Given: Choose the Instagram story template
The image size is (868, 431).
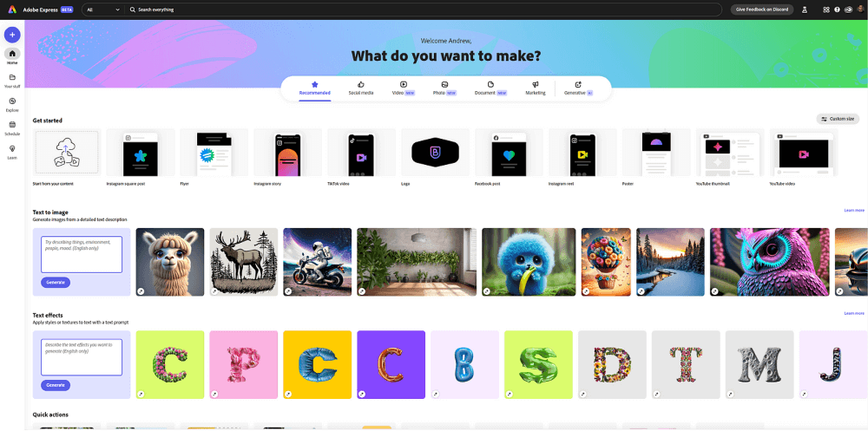Looking at the screenshot, I should coord(288,153).
